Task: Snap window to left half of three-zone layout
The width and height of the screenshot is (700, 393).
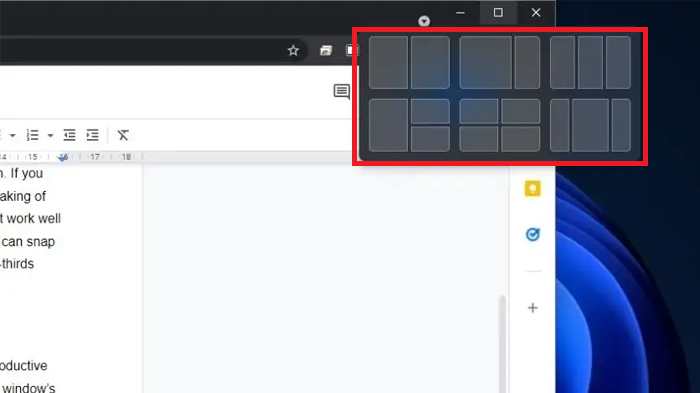Action: [x=388, y=125]
